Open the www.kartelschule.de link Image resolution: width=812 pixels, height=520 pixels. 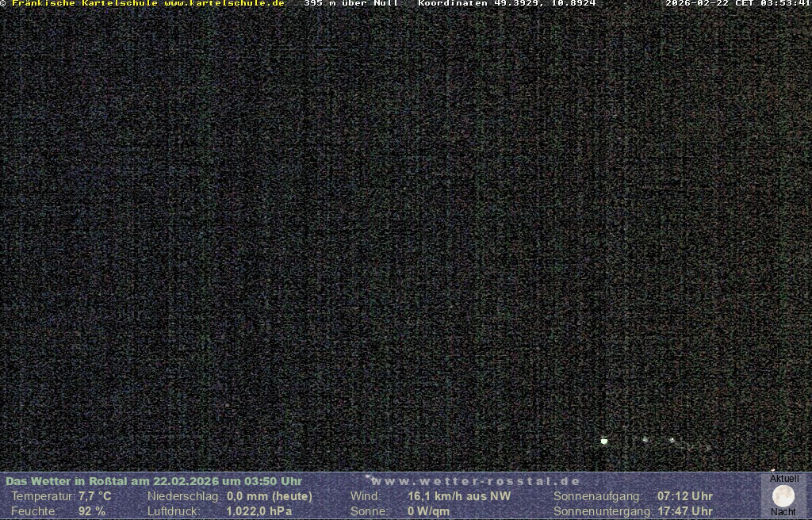pos(224,4)
